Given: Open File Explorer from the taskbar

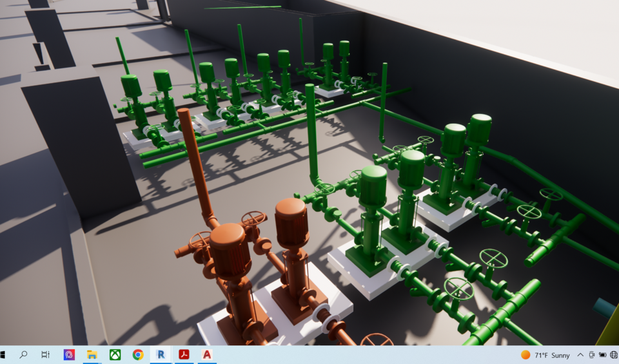Looking at the screenshot, I should pyautogui.click(x=92, y=354).
